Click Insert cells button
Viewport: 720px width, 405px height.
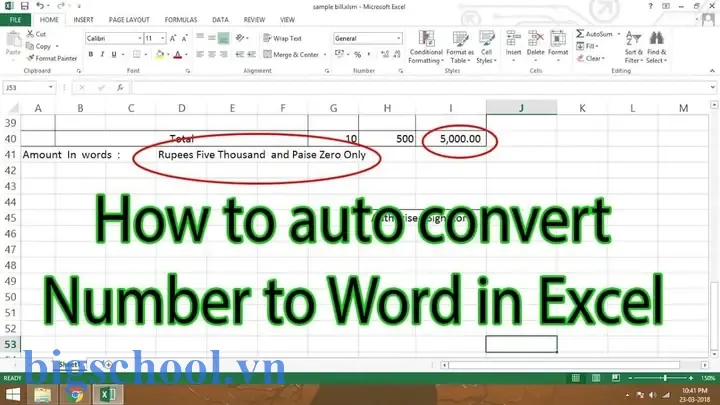[x=513, y=47]
